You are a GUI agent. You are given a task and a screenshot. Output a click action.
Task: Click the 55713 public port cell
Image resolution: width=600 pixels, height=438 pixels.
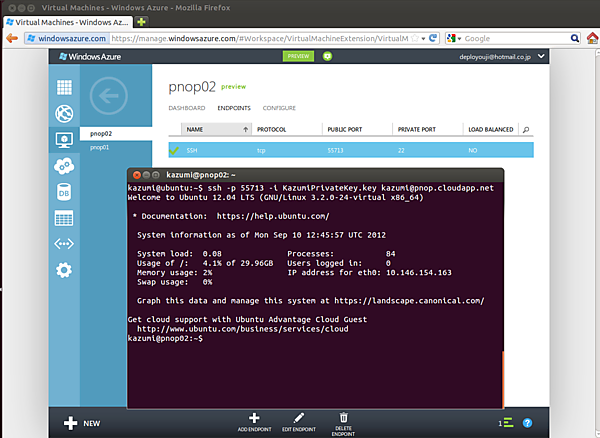[335, 150]
